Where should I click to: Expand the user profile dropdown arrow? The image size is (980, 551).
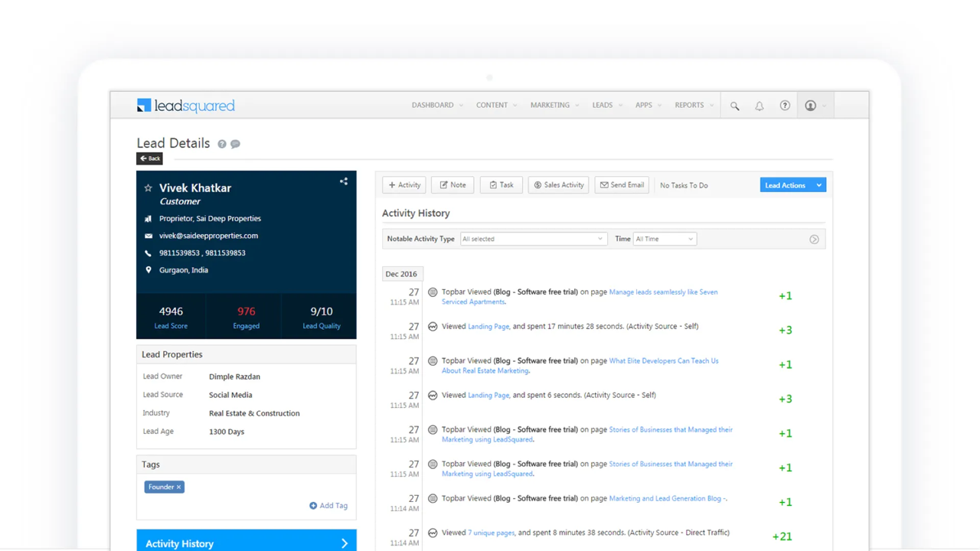pos(825,106)
